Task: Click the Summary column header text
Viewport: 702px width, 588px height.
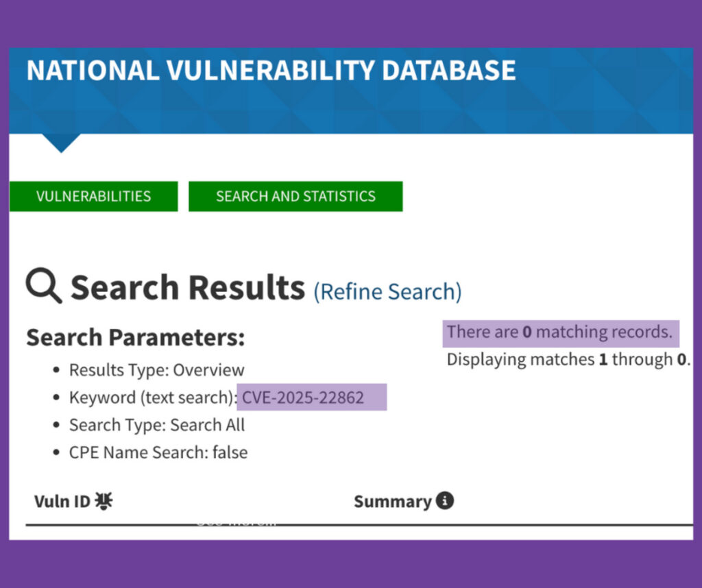Action: 393,502
